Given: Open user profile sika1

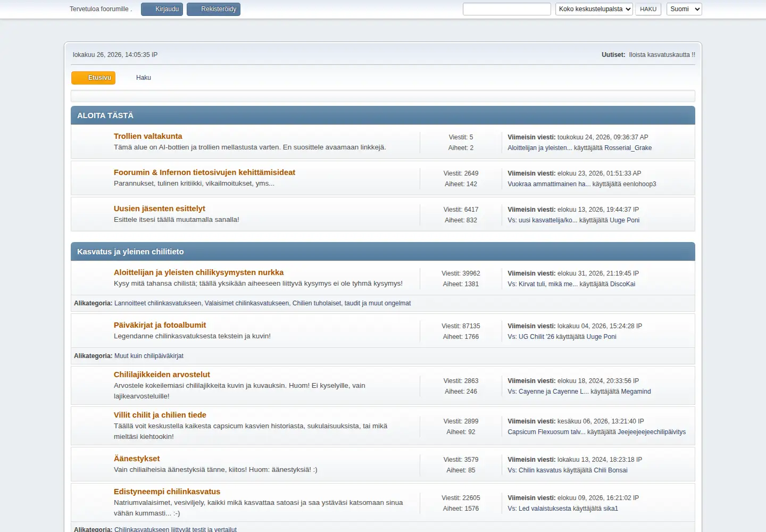Looking at the screenshot, I should (611, 509).
